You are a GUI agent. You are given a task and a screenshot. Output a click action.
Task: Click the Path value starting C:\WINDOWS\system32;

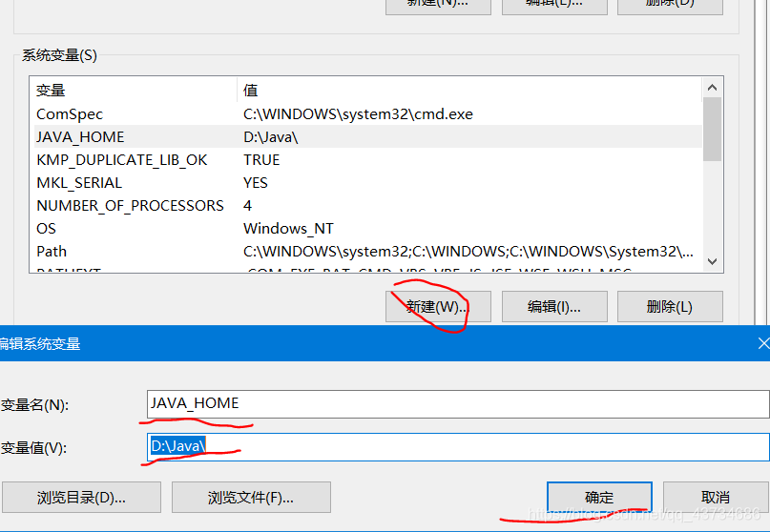(x=468, y=252)
